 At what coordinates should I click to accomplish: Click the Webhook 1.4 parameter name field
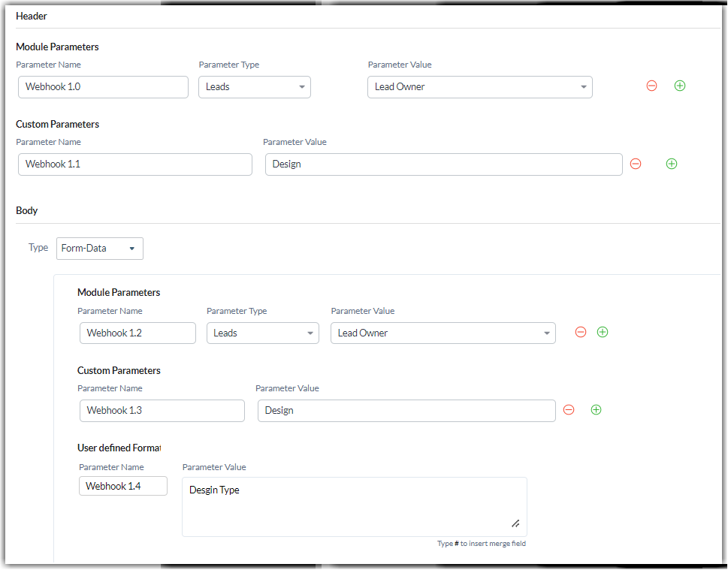(123, 487)
